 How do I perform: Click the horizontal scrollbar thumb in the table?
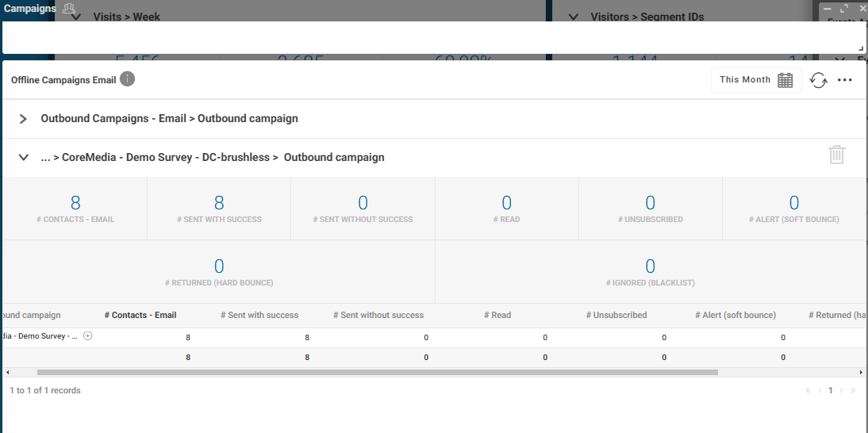(377, 372)
